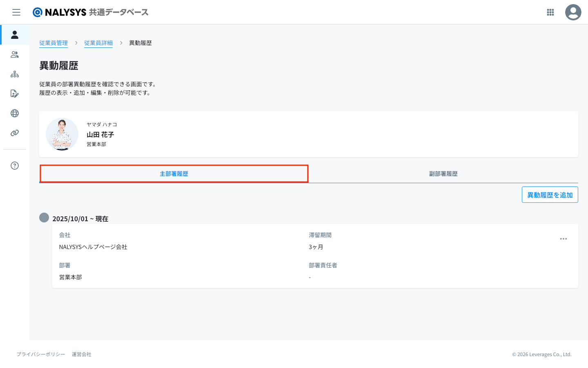Open the user account avatar menu
The image size is (588, 368).
(x=573, y=12)
